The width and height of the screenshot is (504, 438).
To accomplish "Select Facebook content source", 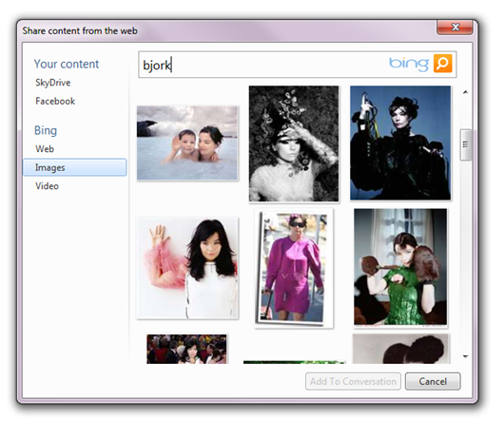I will click(x=55, y=101).
